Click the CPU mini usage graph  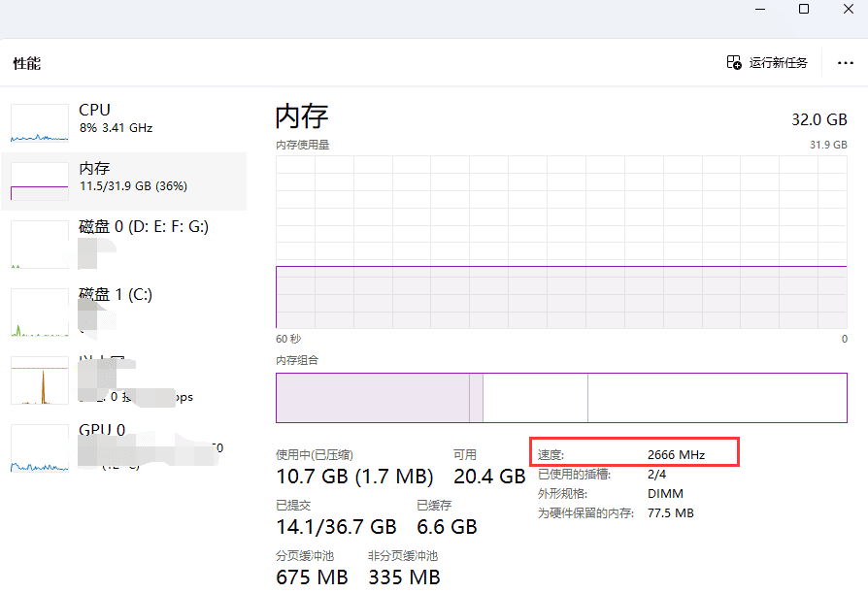tap(40, 123)
